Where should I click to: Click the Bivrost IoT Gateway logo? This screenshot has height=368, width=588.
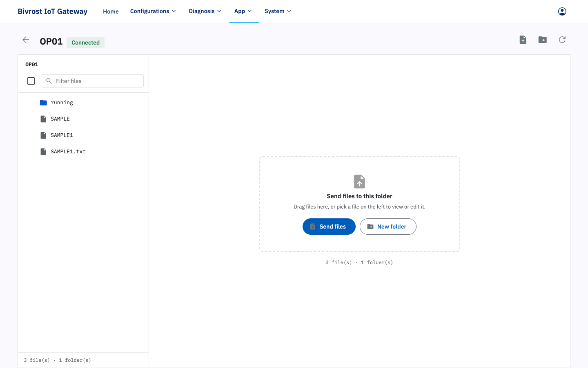[53, 11]
